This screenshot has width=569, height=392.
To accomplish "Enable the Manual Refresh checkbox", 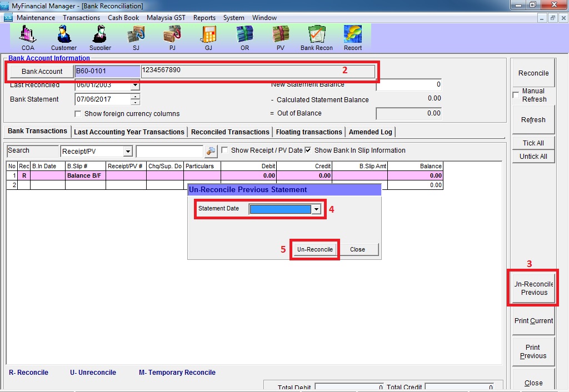I will click(x=516, y=95).
